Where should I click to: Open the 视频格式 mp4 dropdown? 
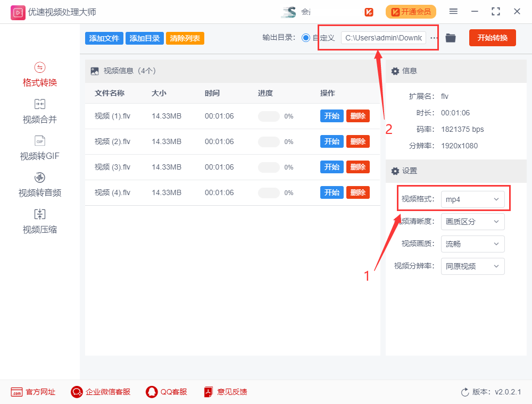pyautogui.click(x=472, y=198)
